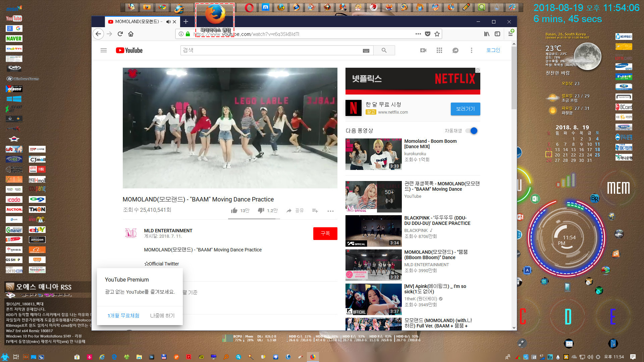644x362 pixels.
Task: Open a new Firefox tab
Action: (186, 22)
